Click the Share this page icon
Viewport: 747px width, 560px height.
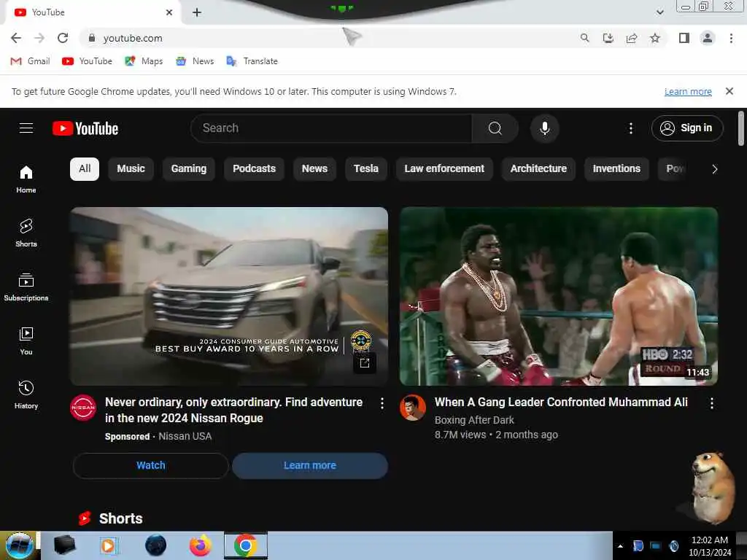click(x=632, y=38)
